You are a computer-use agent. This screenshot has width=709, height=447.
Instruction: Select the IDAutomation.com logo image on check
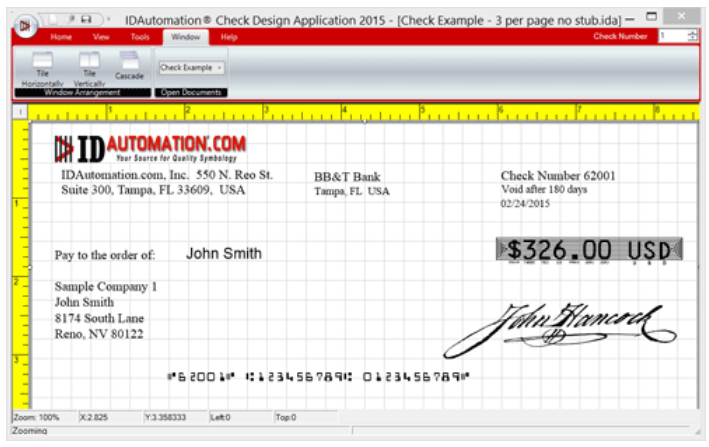pos(150,149)
